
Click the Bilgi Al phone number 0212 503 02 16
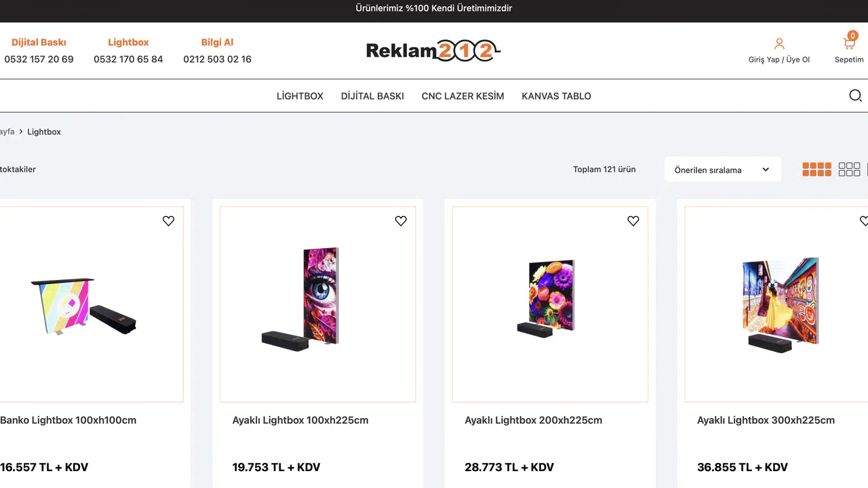click(217, 59)
